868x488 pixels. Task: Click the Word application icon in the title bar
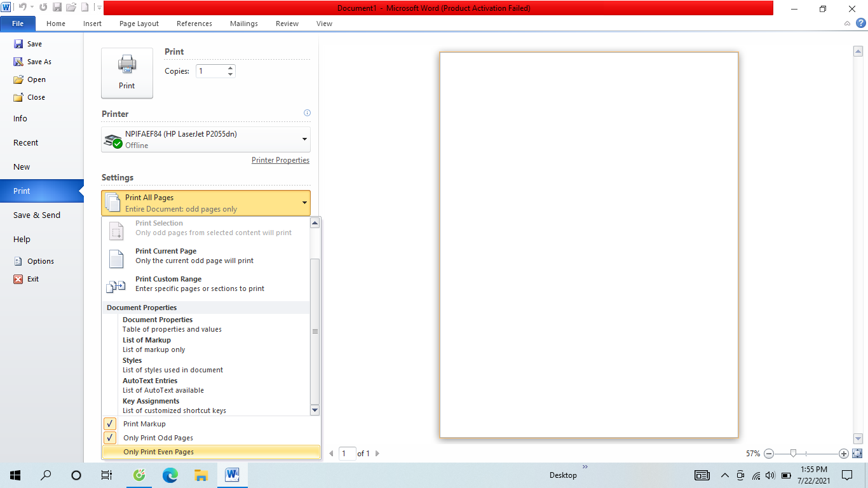(x=6, y=8)
